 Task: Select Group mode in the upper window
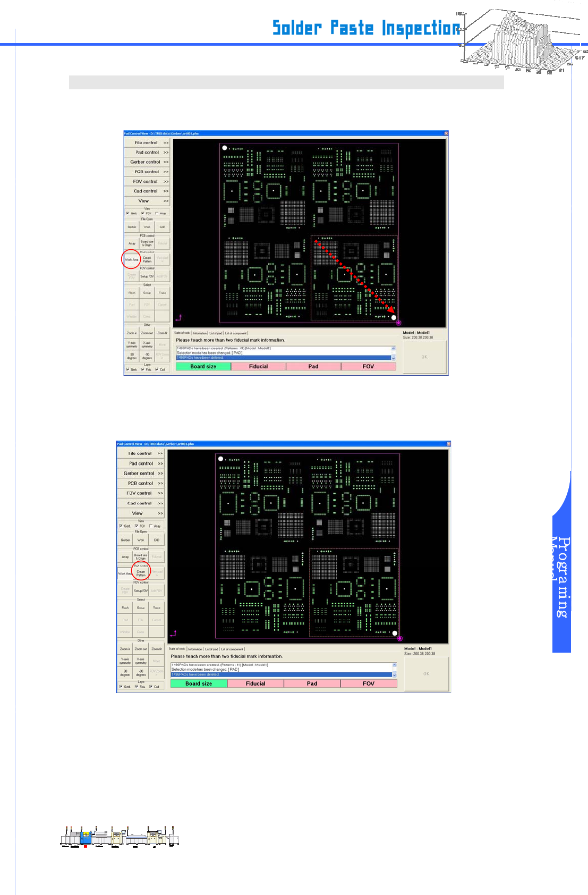[147, 293]
